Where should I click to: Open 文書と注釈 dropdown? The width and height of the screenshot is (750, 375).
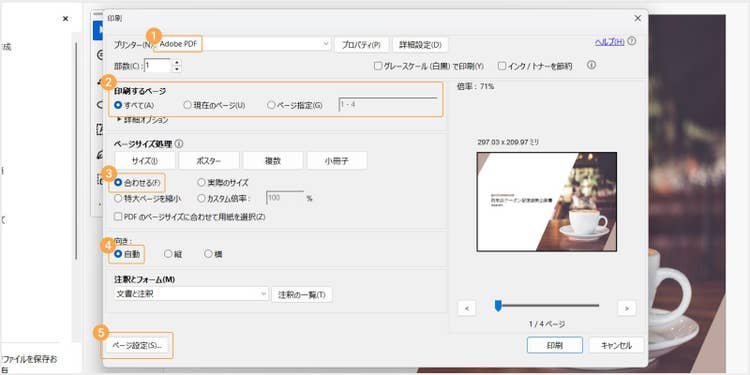click(x=191, y=294)
